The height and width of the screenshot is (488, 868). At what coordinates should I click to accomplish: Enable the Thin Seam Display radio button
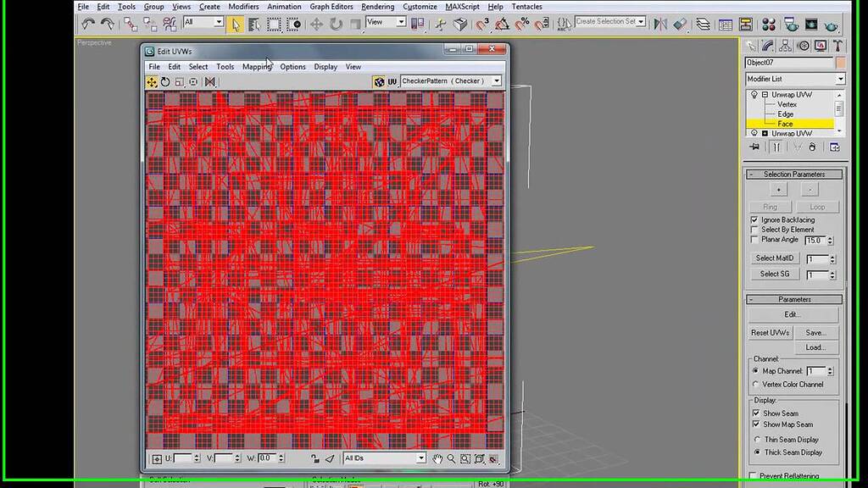click(757, 439)
